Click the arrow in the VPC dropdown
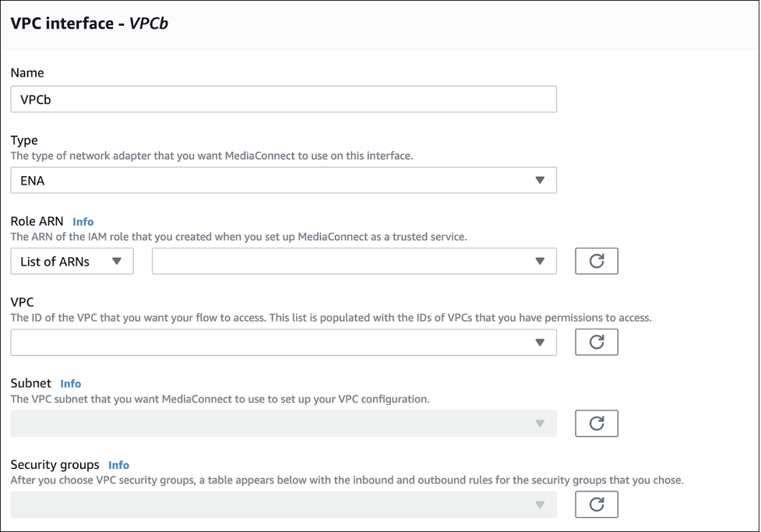Screen dimensions: 761x532 tap(540, 342)
